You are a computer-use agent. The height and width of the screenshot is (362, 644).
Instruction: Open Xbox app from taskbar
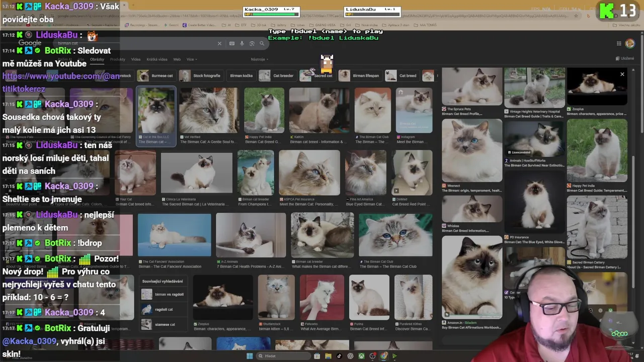361,356
